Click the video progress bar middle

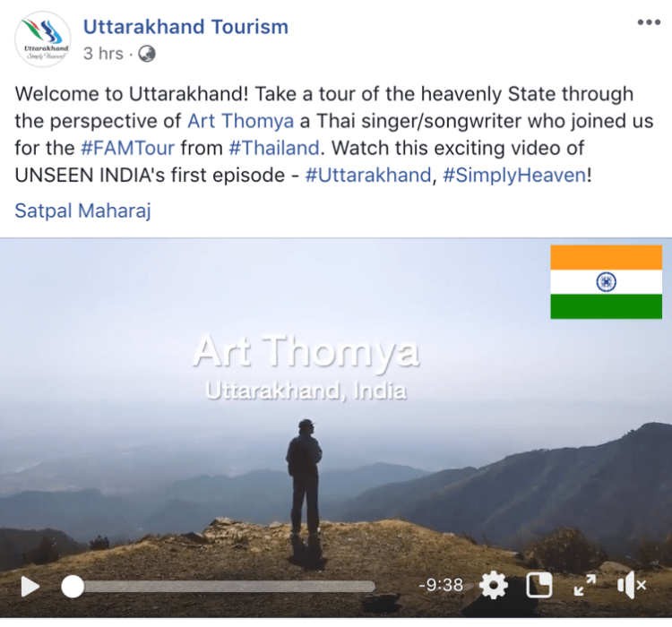coord(219,587)
